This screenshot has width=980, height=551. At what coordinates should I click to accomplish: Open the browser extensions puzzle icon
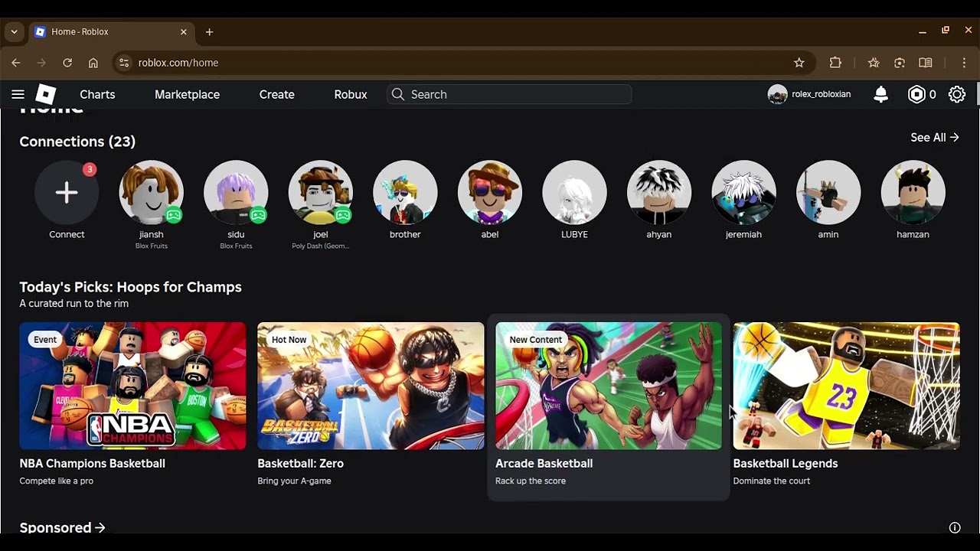835,63
